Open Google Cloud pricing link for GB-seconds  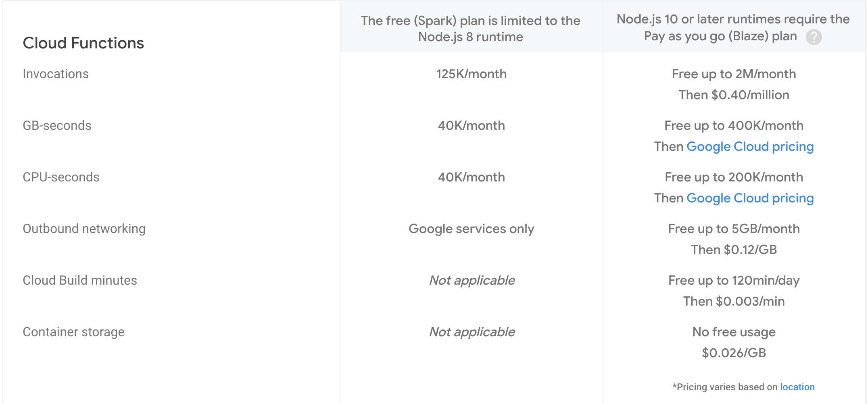coord(750,146)
